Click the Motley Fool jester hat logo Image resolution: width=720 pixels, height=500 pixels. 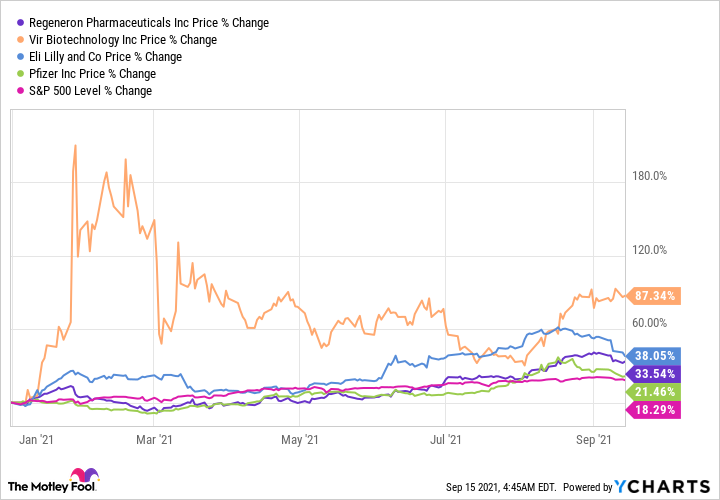click(x=83, y=477)
